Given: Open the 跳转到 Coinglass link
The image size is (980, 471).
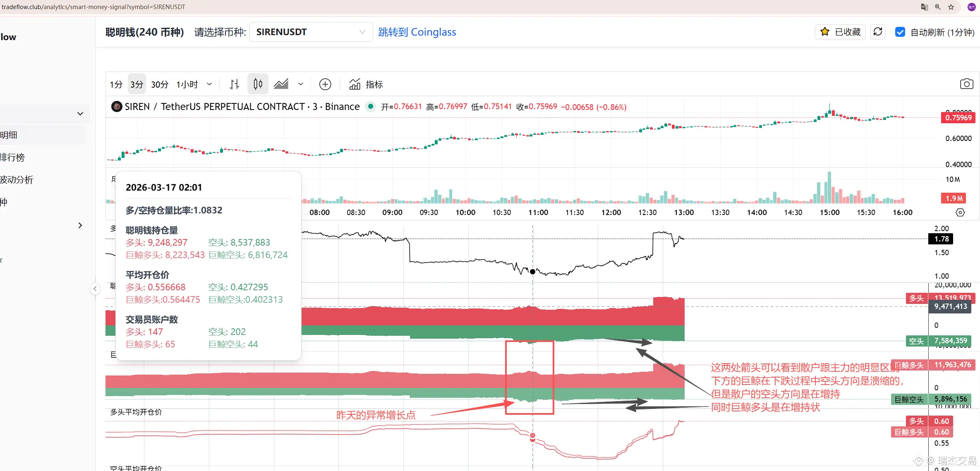Looking at the screenshot, I should point(417,32).
